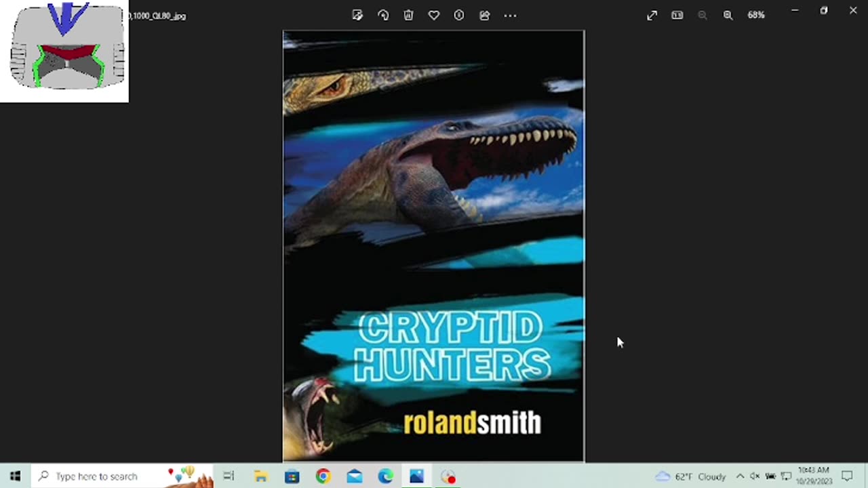Open File Explorer from the taskbar
Image resolution: width=868 pixels, height=488 pixels.
pos(260,476)
